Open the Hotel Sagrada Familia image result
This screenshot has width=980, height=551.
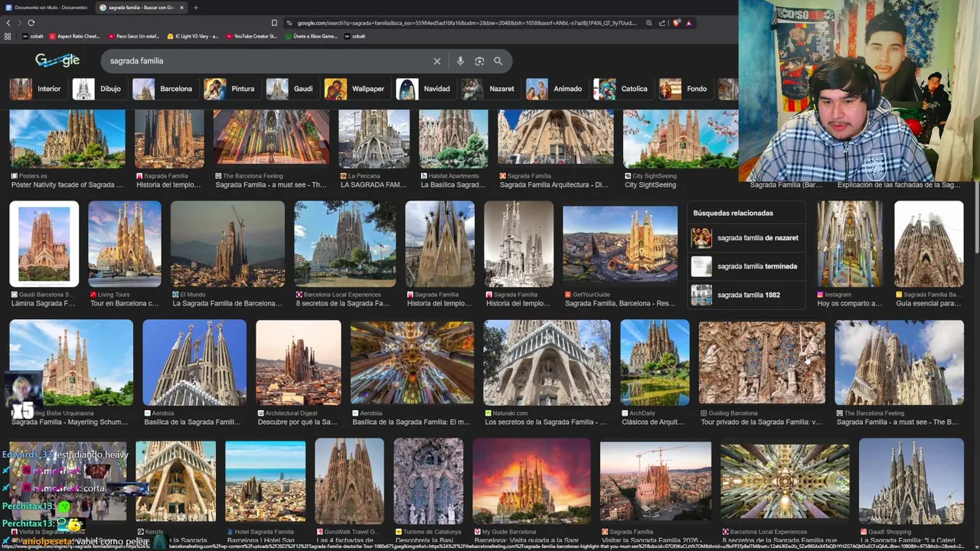tap(265, 481)
